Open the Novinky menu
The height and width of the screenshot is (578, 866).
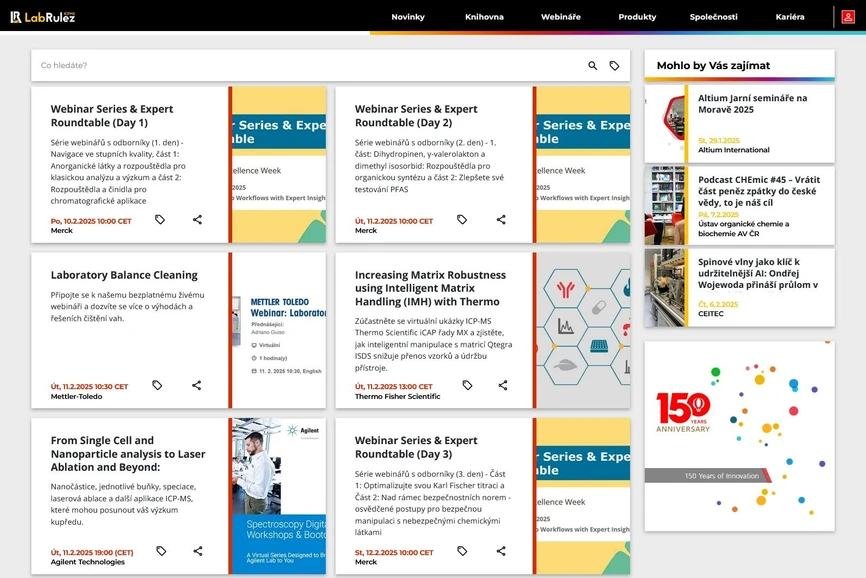click(x=408, y=17)
